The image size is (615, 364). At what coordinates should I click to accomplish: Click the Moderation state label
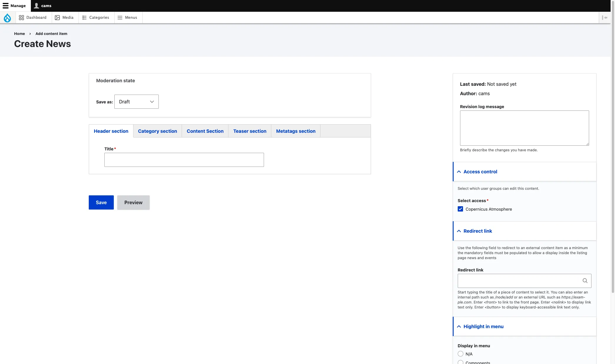116,80
